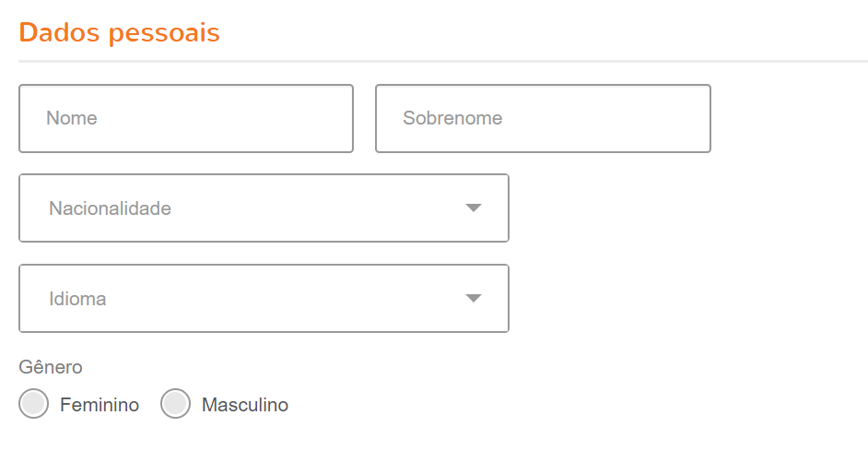Open the Nacionalidade combo box
The width and height of the screenshot is (868, 451).
click(264, 208)
